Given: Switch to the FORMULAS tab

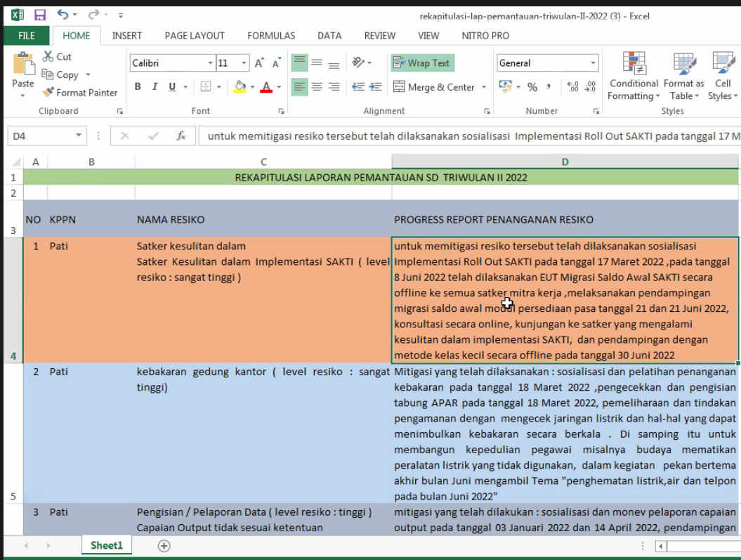Looking at the screenshot, I should [x=271, y=36].
